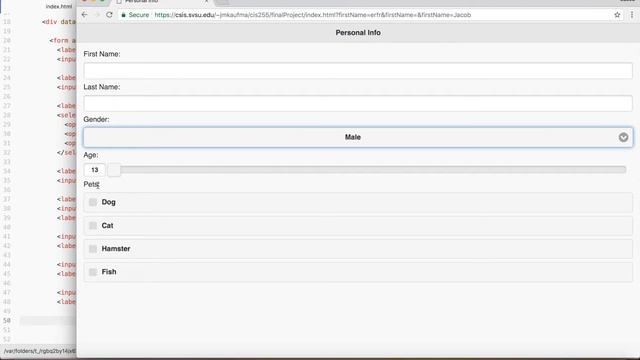Screen dimensions: 640x360
Task: Click the Age slider handle
Action: pos(114,170)
